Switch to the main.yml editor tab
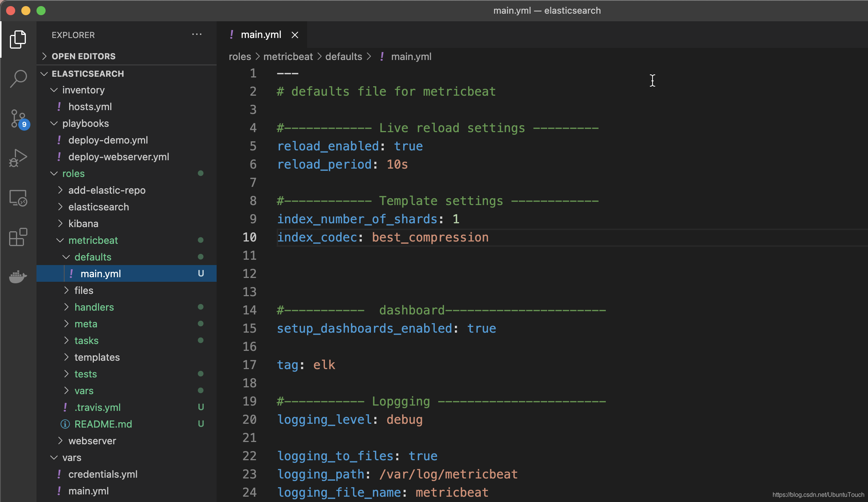The height and width of the screenshot is (502, 868). [x=261, y=35]
